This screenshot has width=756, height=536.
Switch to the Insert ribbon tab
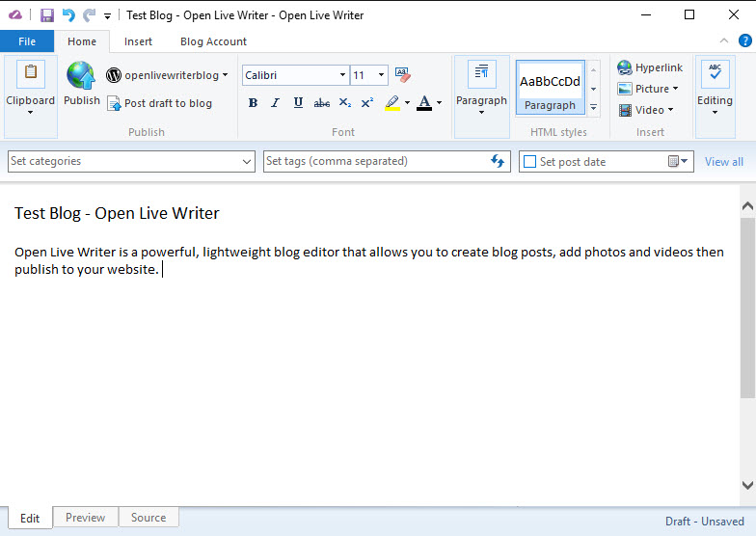point(139,41)
